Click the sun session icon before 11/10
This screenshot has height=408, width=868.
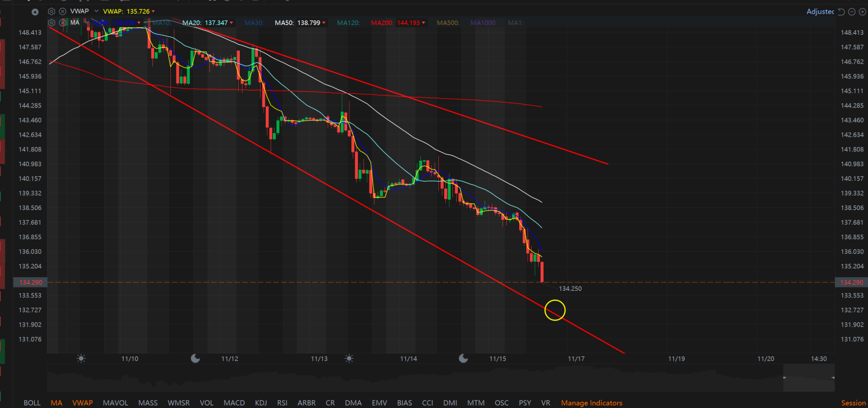(81, 359)
